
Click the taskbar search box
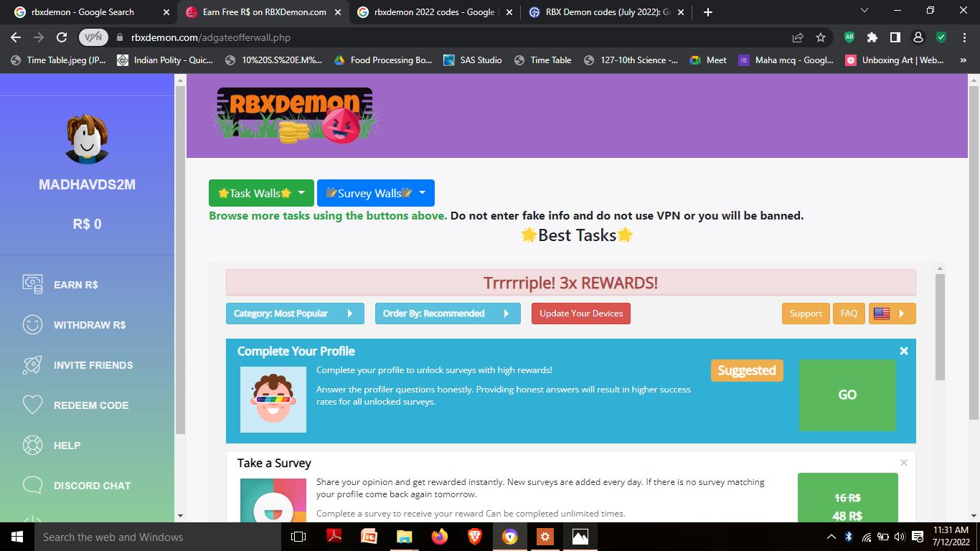point(158,537)
